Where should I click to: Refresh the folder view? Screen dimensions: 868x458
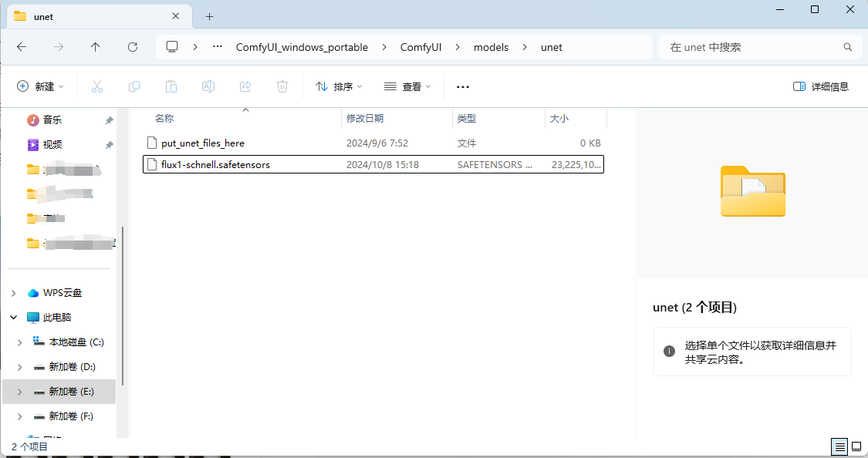(132, 47)
